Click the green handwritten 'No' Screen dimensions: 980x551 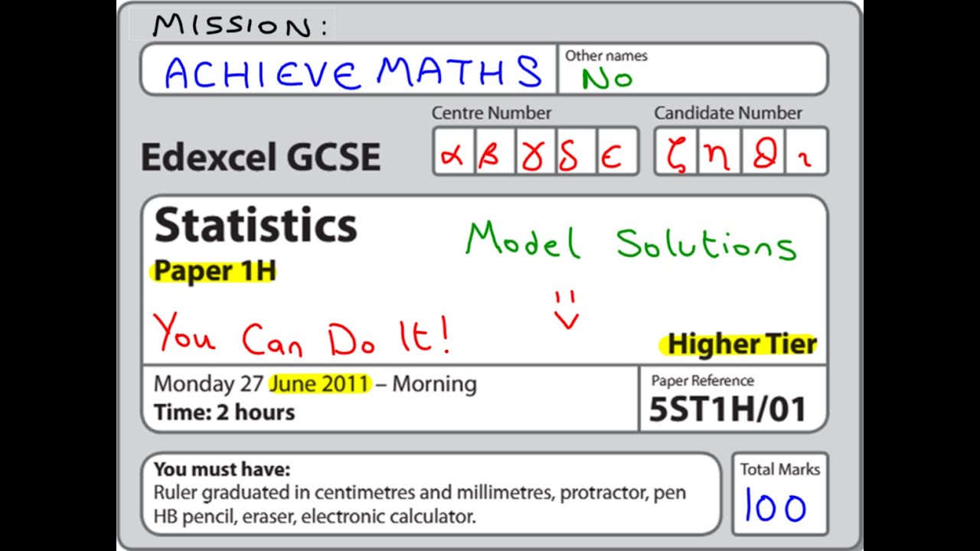coord(607,78)
